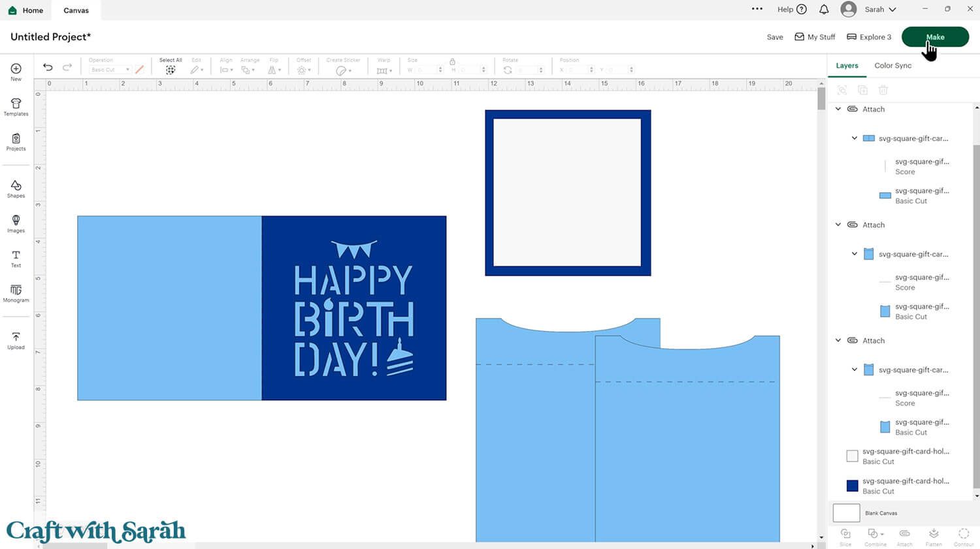The width and height of the screenshot is (980, 549).
Task: Select the Text tool
Action: 16,258
